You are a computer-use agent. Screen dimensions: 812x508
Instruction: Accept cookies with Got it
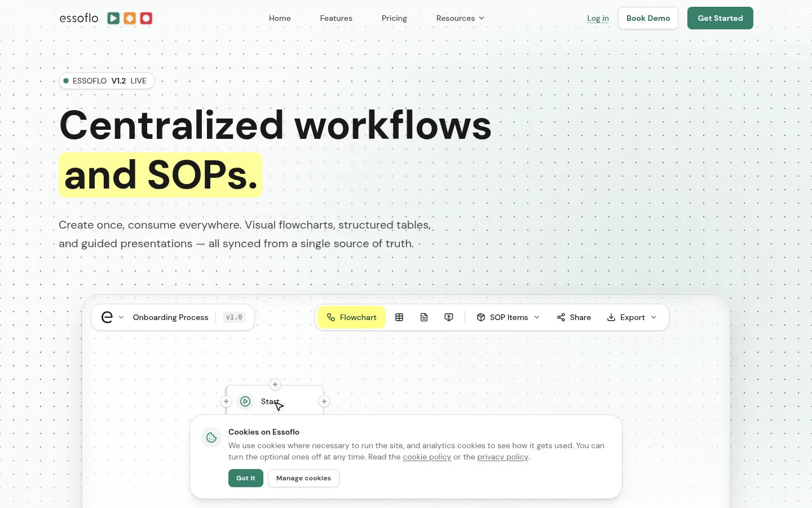coord(246,478)
